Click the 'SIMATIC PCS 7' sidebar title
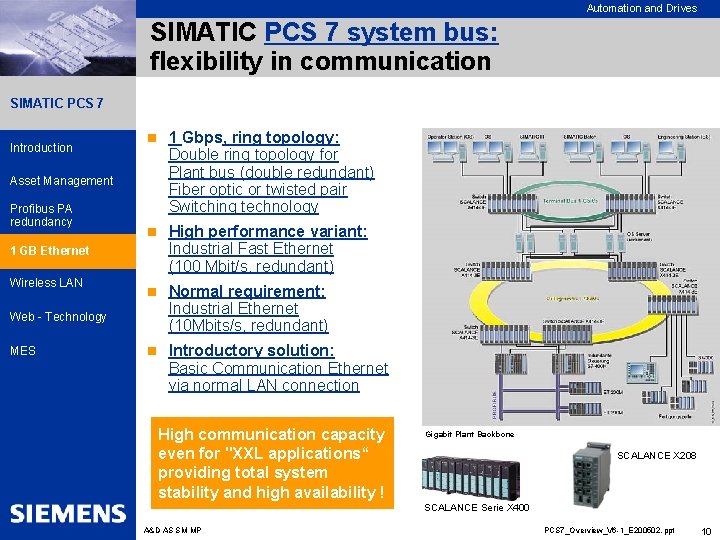This screenshot has width=720, height=540. 56,103
